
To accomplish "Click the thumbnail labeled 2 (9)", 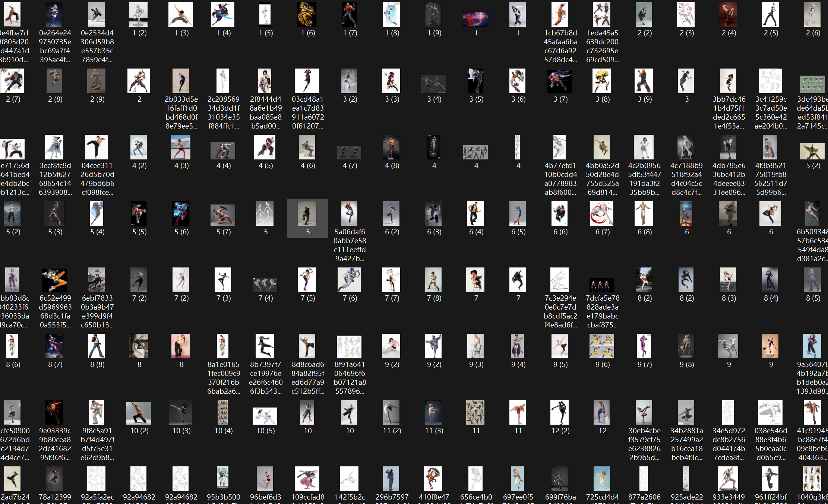I will (x=97, y=85).
